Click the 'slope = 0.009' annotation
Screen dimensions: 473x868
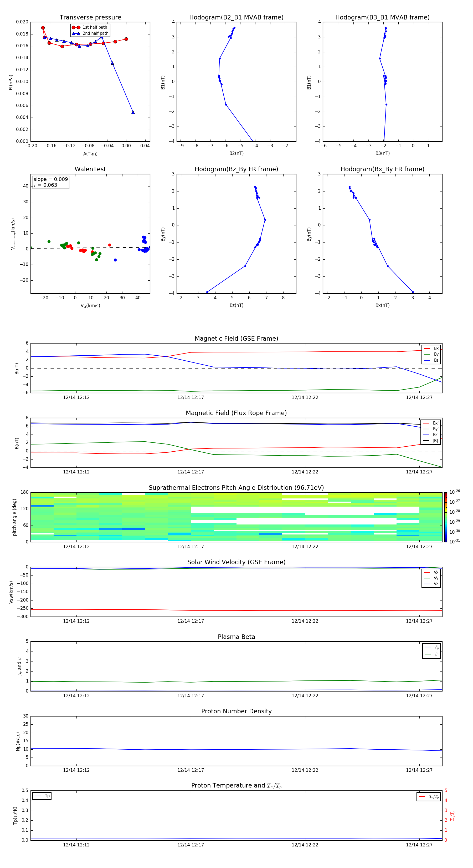pyautogui.click(x=51, y=179)
